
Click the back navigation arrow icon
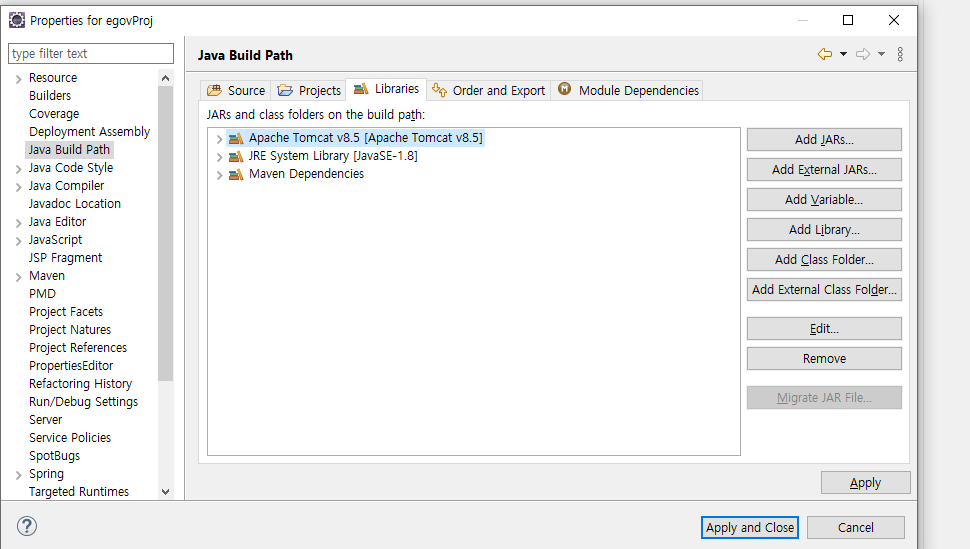(x=825, y=54)
